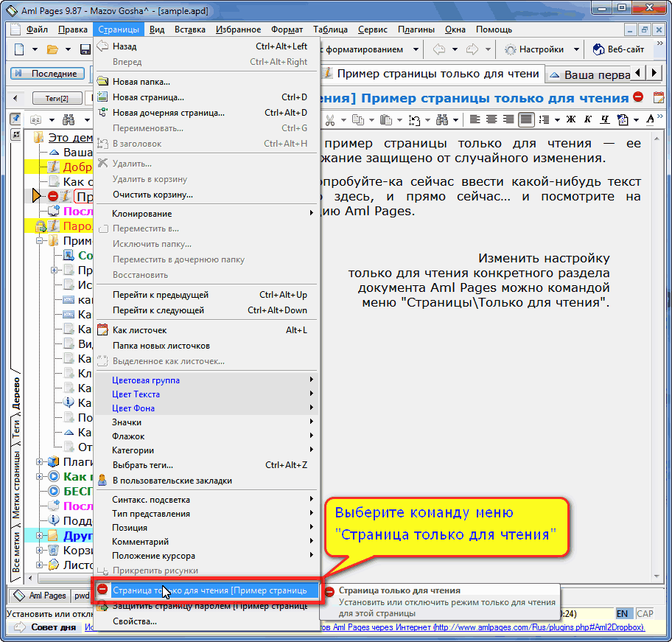Viewport: 672px width, 642px height.
Task: Click the open folder toolbar icon
Action: point(52,49)
